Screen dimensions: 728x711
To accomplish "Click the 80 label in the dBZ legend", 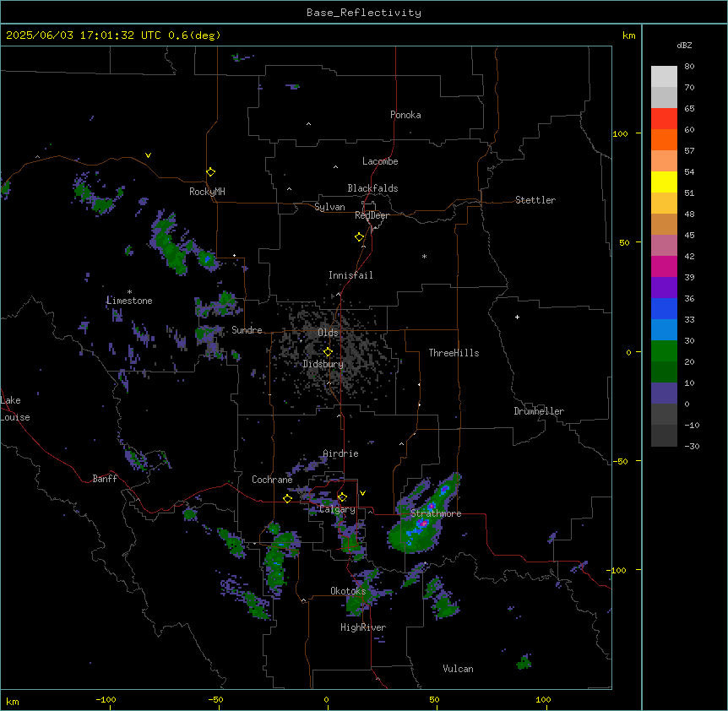I will pyautogui.click(x=689, y=67).
